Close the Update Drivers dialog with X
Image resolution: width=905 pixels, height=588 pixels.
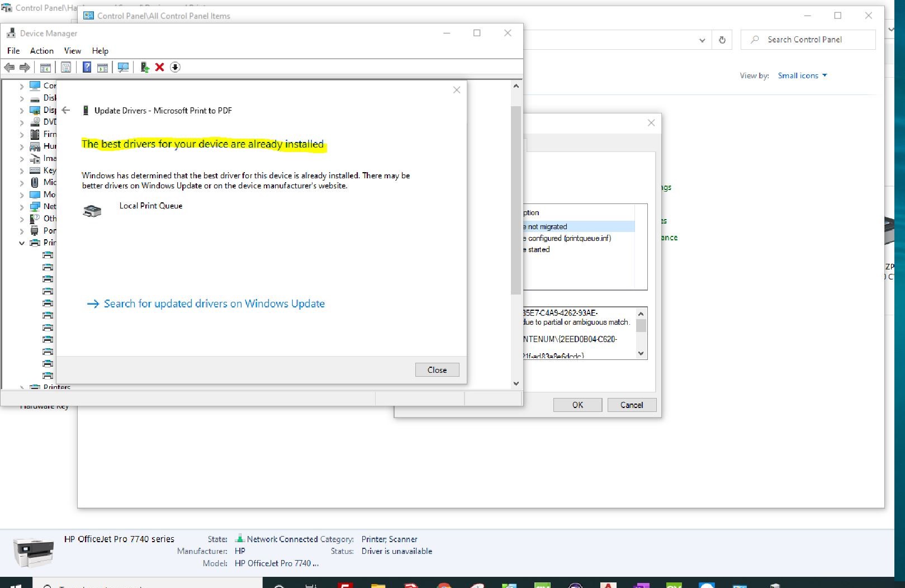tap(457, 90)
